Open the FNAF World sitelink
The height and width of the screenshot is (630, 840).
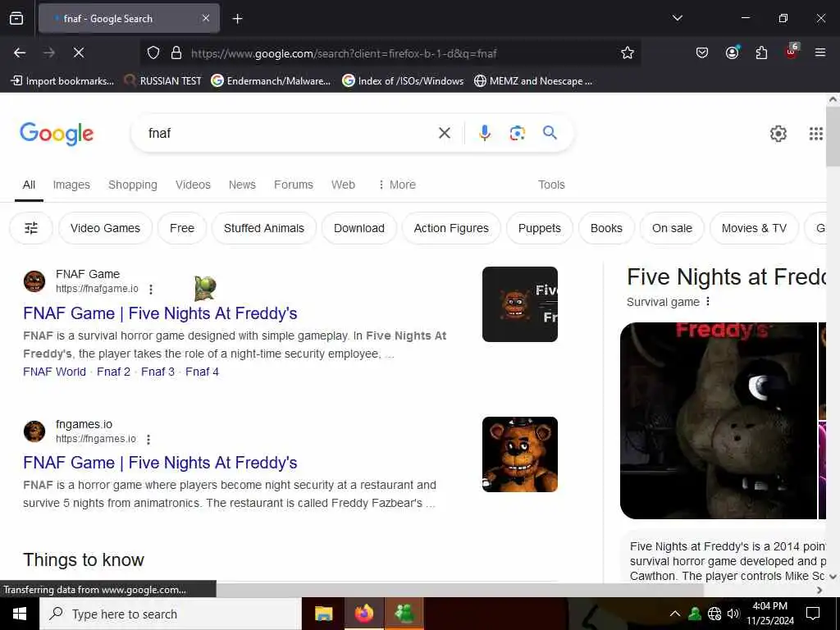pos(55,372)
